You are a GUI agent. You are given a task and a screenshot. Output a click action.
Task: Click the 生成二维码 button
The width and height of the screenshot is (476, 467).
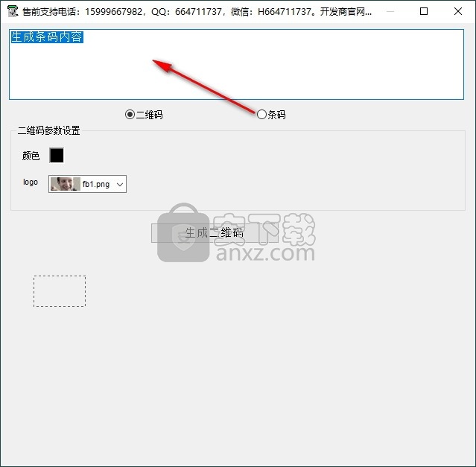pyautogui.click(x=215, y=232)
